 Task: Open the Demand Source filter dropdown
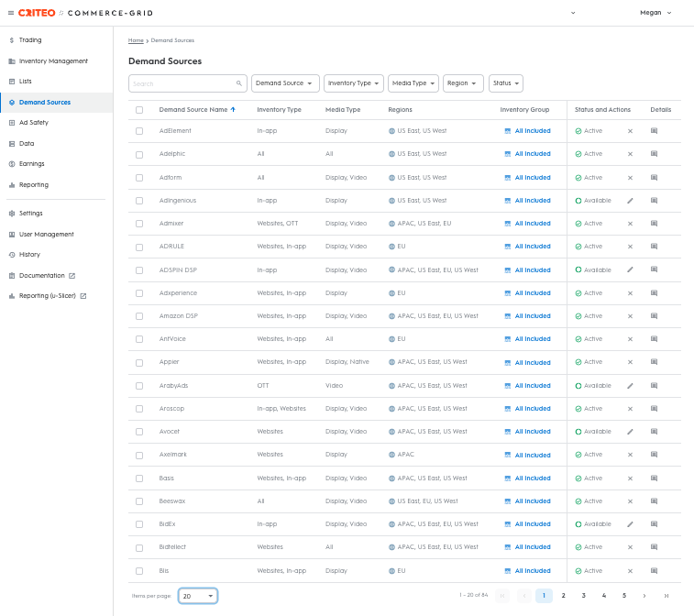click(285, 83)
